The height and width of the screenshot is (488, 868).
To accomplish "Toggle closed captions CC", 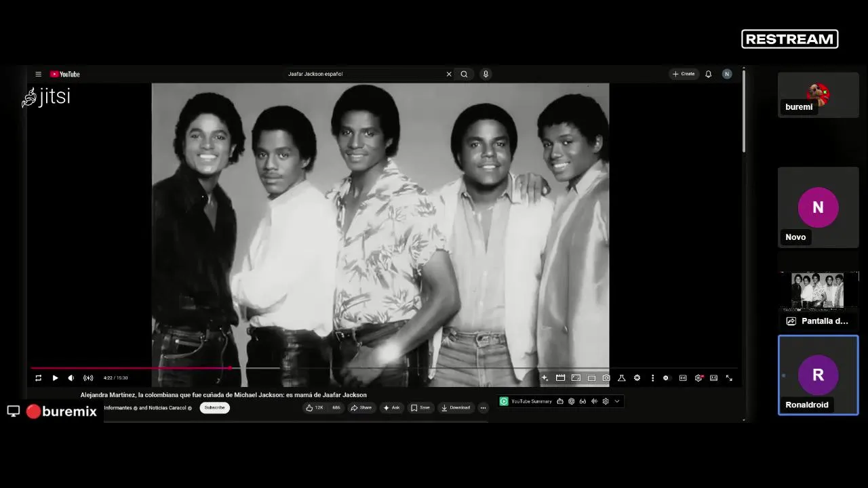I will pyautogui.click(x=683, y=378).
